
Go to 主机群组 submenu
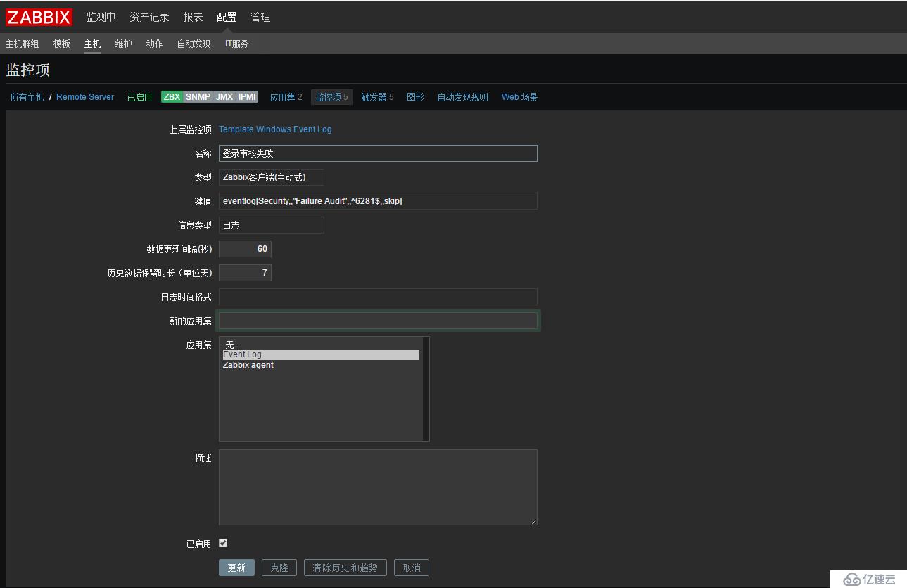tap(23, 44)
